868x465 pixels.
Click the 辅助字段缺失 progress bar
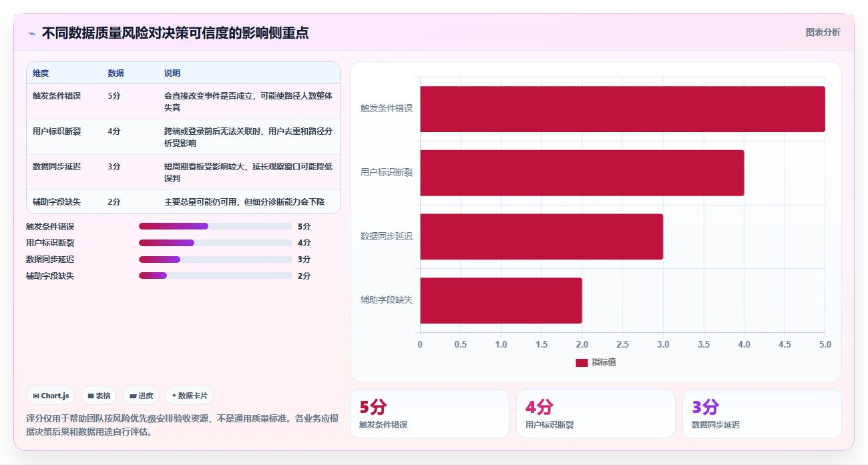(215, 276)
